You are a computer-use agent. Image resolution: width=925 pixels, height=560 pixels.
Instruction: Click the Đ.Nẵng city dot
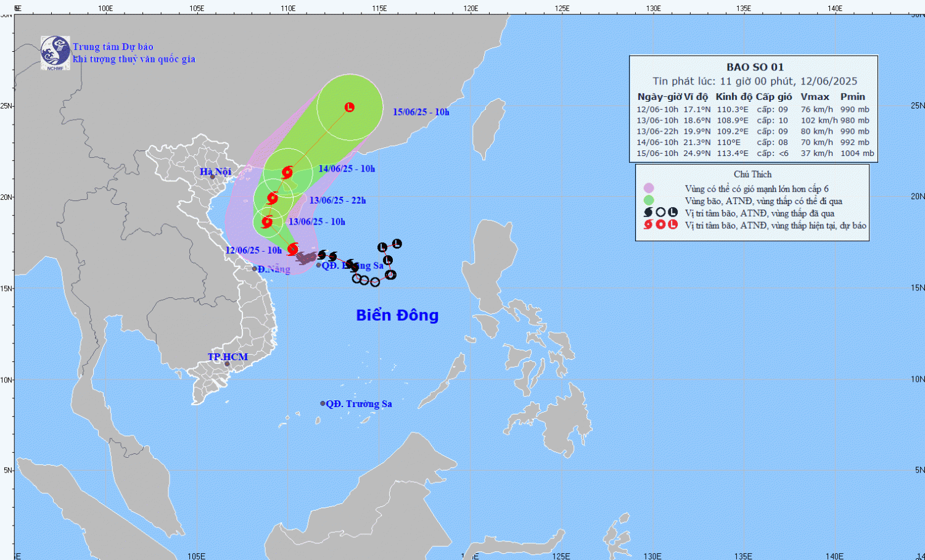[255, 269]
